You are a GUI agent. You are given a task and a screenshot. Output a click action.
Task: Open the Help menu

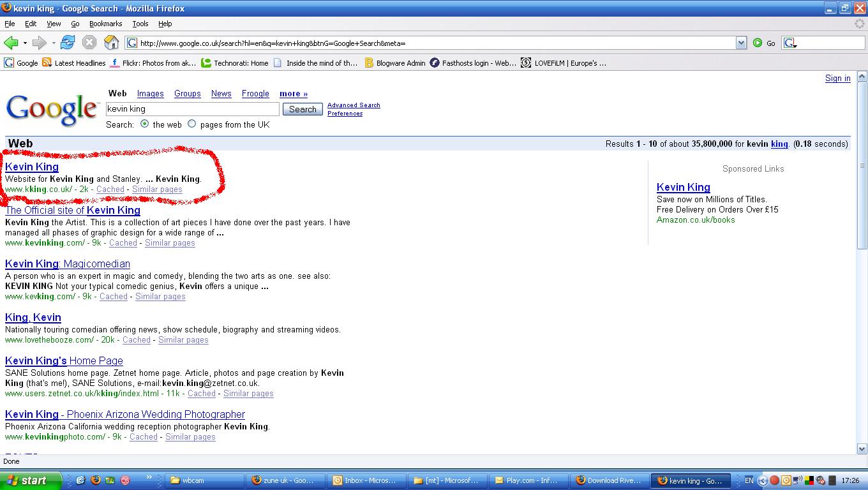coord(165,24)
